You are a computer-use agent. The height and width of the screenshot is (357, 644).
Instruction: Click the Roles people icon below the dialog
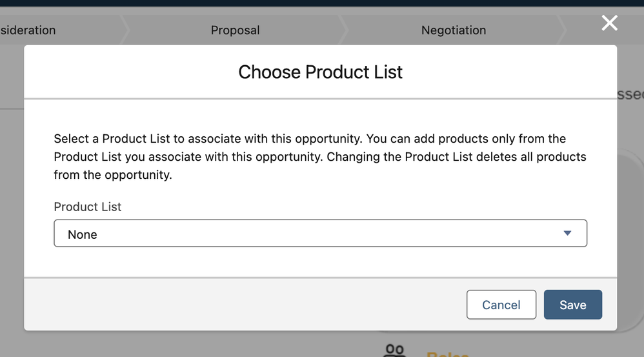pos(394,351)
